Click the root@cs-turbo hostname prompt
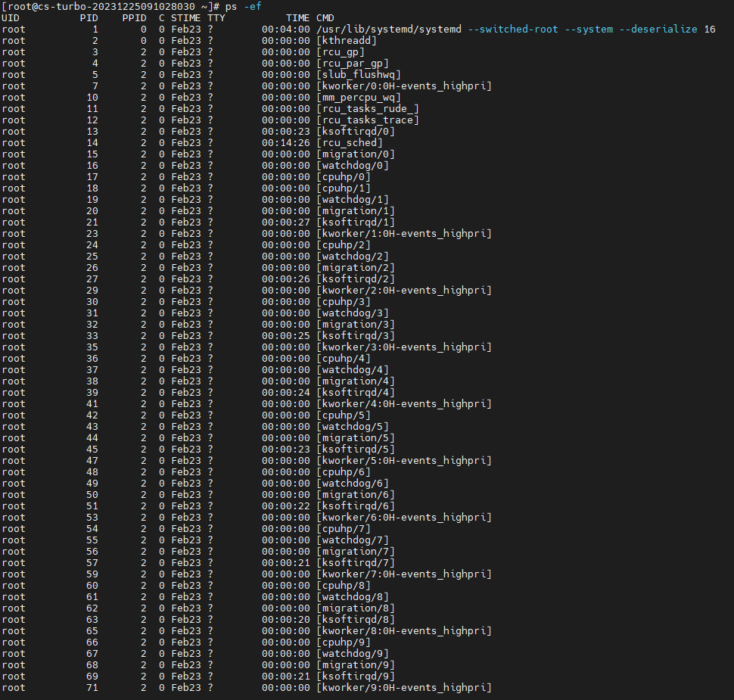 [x=106, y=6]
